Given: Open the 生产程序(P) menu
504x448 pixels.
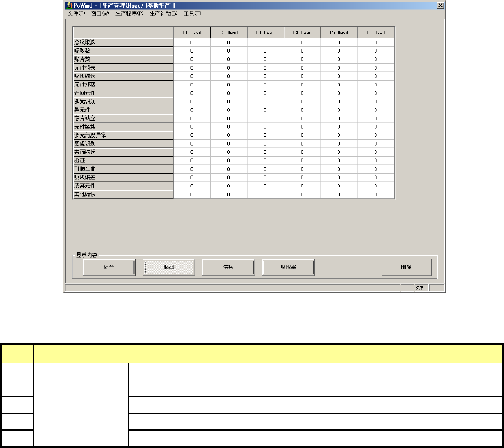Looking at the screenshot, I should 129,13.
